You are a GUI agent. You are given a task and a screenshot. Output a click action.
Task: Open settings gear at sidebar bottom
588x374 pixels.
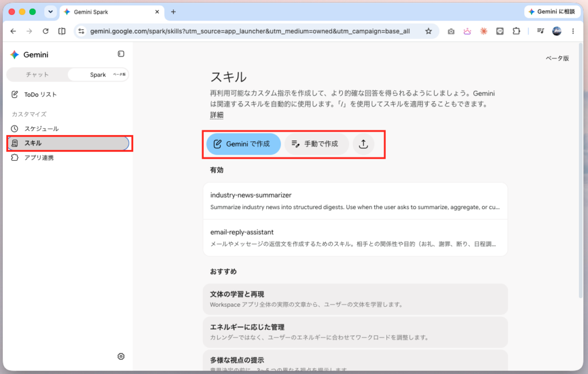[121, 356]
